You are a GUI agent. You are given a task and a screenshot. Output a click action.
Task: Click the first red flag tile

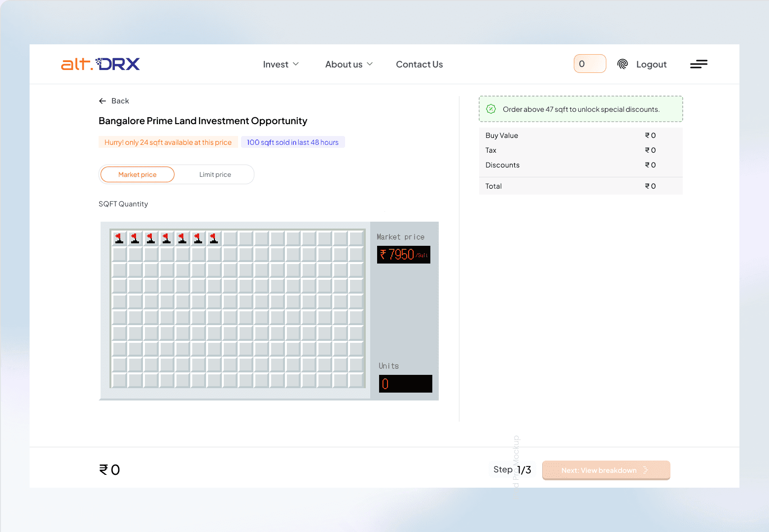click(119, 238)
